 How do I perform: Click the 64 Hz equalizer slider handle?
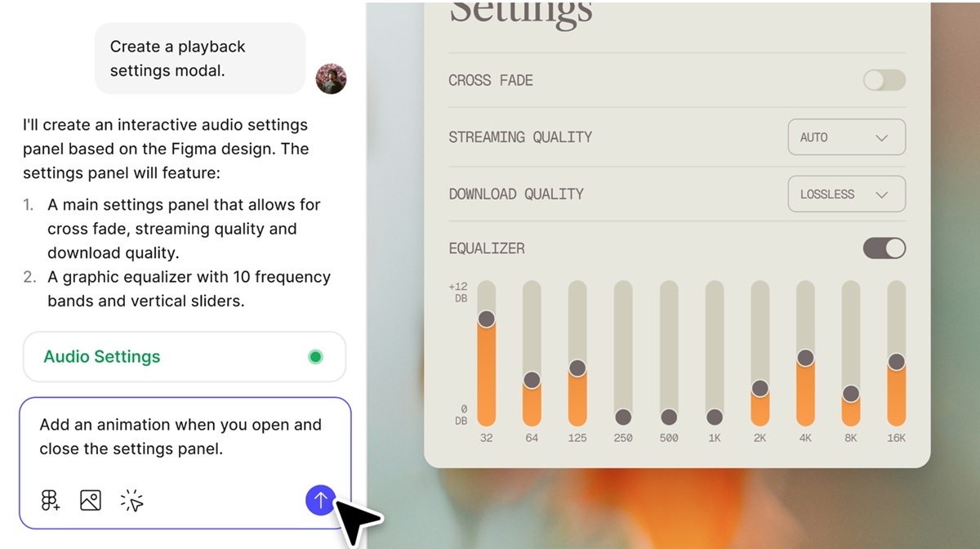(x=532, y=380)
